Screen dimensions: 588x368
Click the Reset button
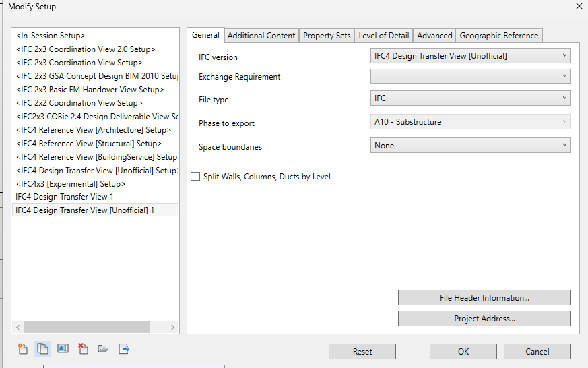pyautogui.click(x=362, y=352)
